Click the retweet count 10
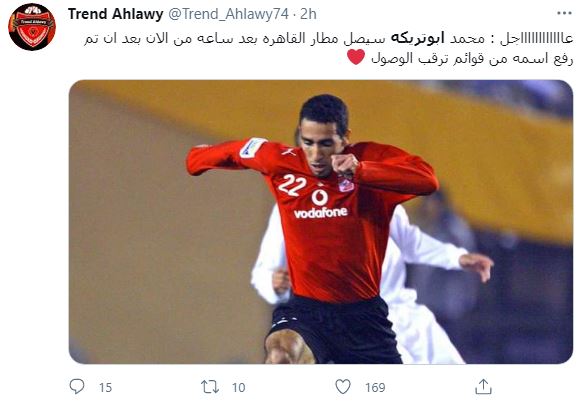Screen dimensions: 583x413 pos(239,388)
